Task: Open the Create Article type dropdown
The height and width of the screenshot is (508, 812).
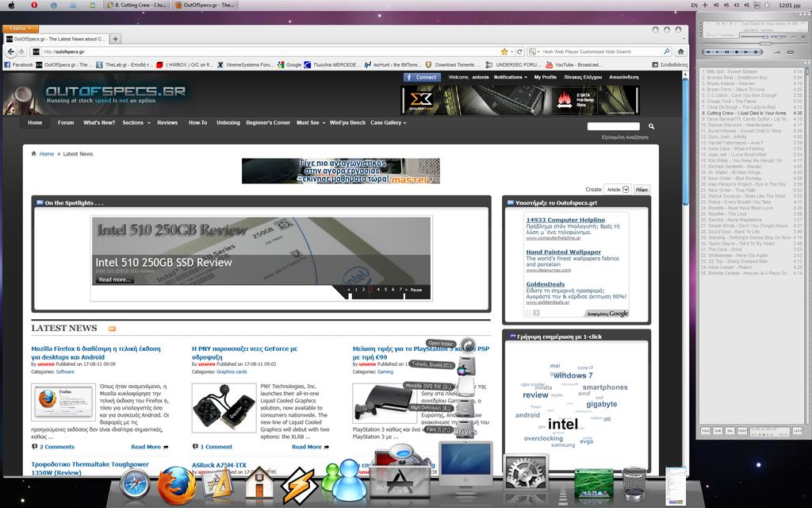Action: [x=618, y=190]
